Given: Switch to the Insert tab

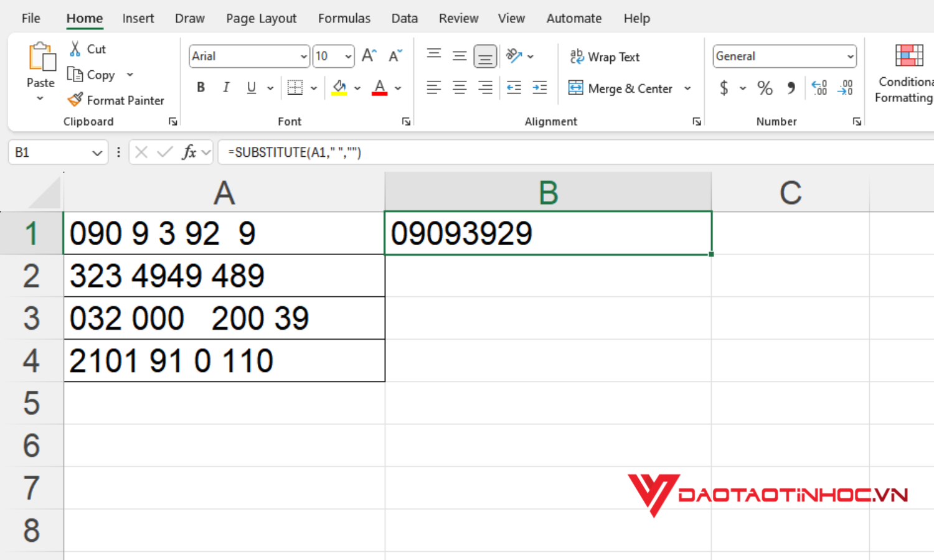Looking at the screenshot, I should pyautogui.click(x=138, y=19).
